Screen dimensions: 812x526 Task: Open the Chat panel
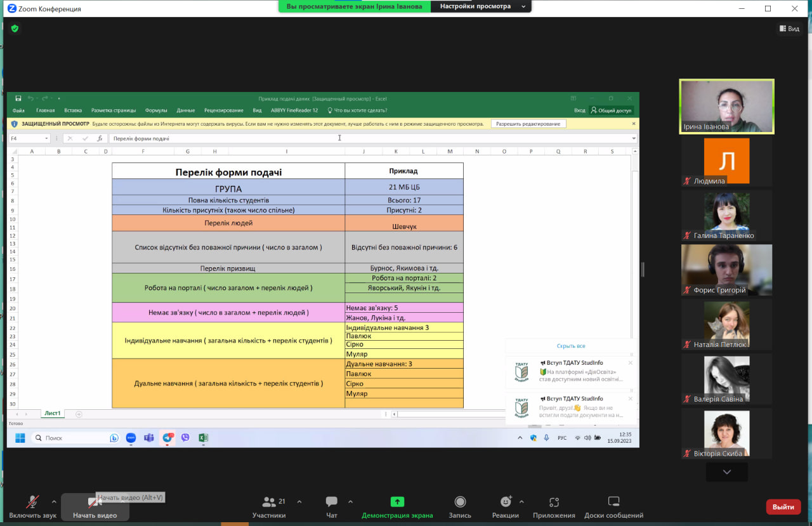click(331, 503)
